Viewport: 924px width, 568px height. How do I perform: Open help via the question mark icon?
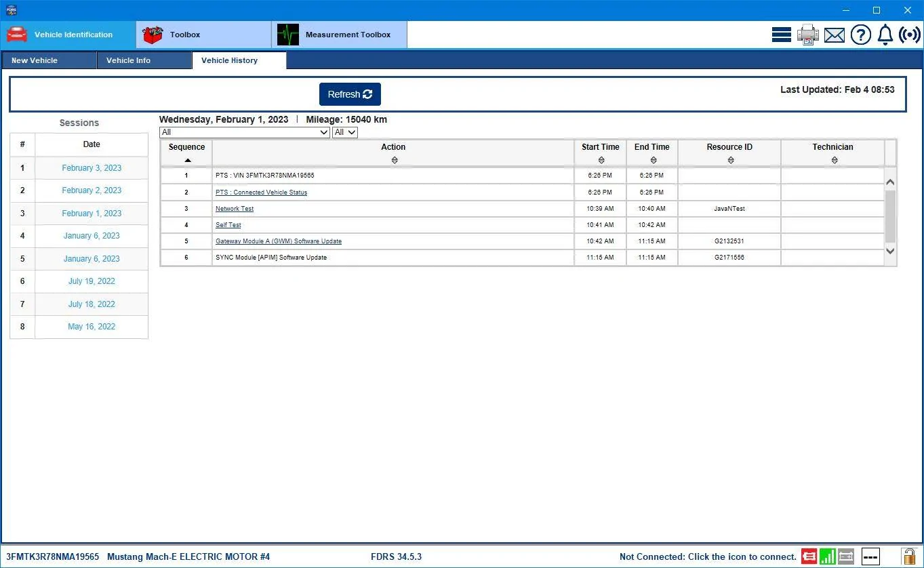(x=861, y=35)
